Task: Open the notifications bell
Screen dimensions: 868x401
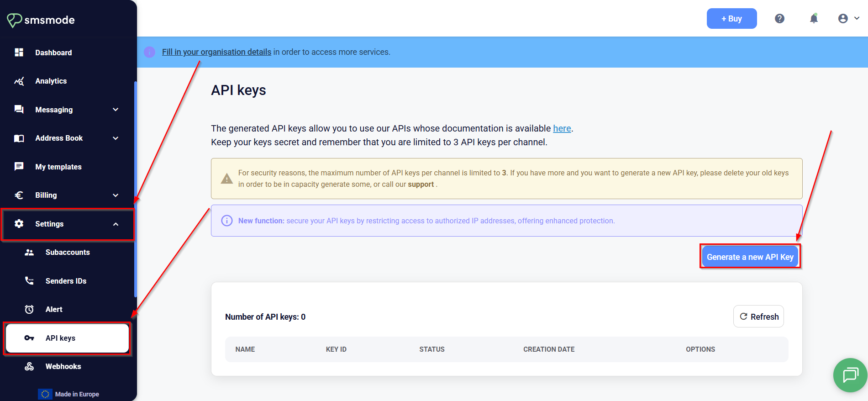Action: click(x=814, y=19)
